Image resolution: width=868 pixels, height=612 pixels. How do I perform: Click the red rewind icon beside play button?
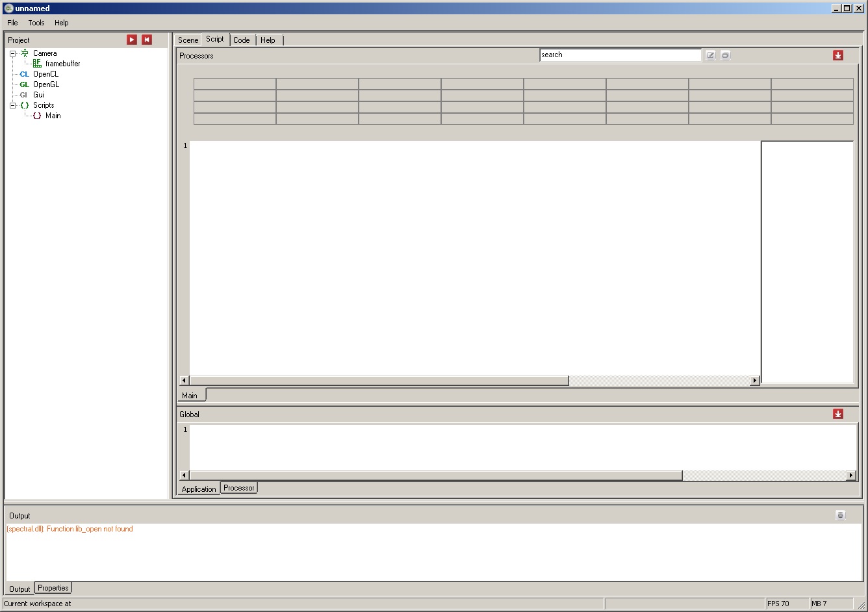click(x=147, y=40)
